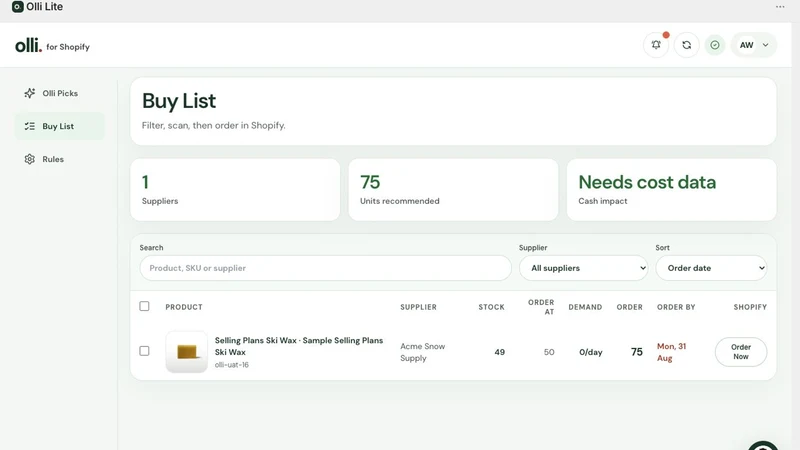Click the Olli Lite app icon
Image resolution: width=800 pixels, height=450 pixels.
click(18, 7)
